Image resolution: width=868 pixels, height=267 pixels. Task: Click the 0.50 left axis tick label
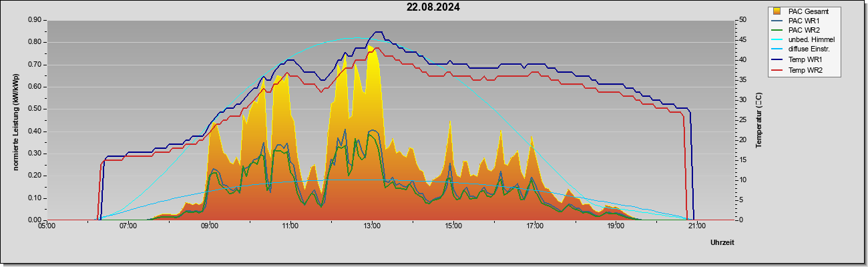pos(34,109)
